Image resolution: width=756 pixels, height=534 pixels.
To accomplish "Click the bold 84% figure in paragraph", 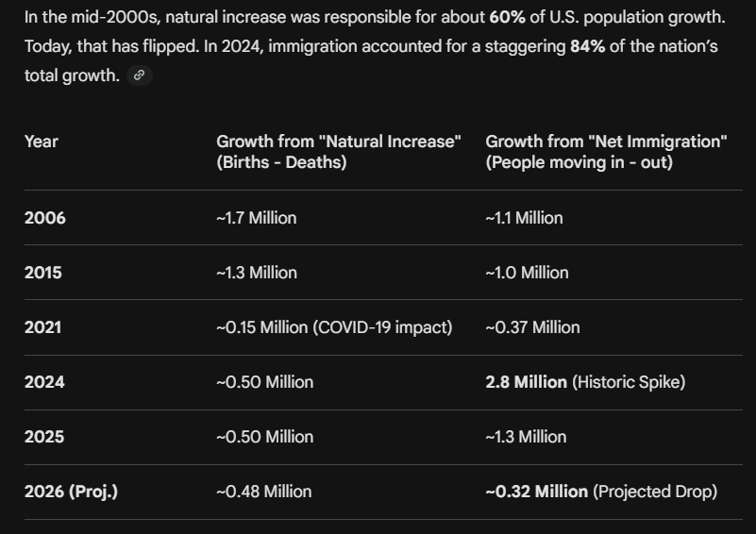I will click(588, 46).
